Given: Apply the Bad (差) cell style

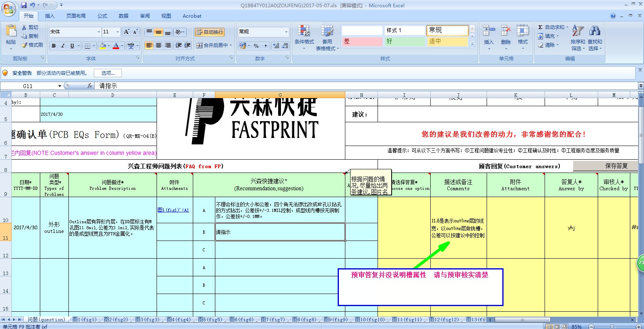Looking at the screenshot, I should click(362, 41).
